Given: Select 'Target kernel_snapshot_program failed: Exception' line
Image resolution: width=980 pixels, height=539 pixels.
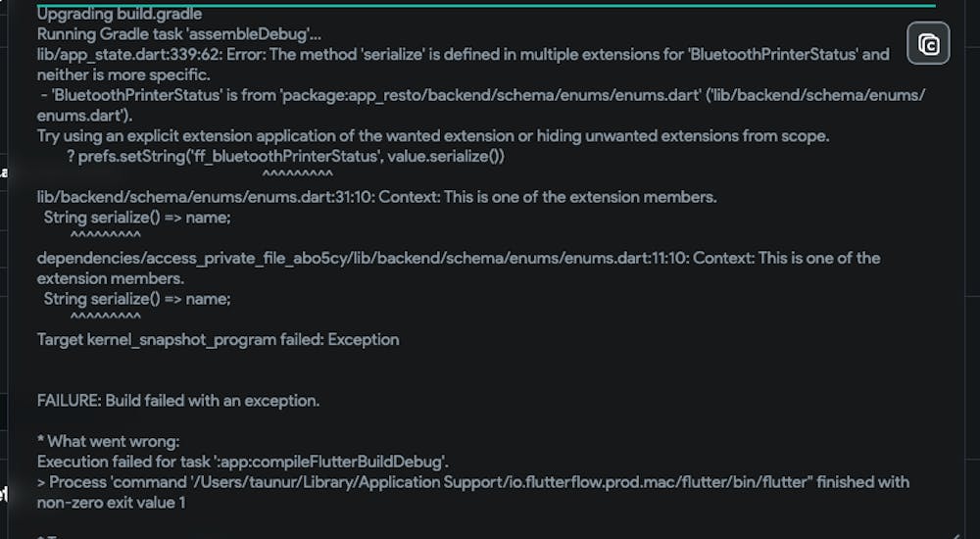Looking at the screenshot, I should 219,339.
